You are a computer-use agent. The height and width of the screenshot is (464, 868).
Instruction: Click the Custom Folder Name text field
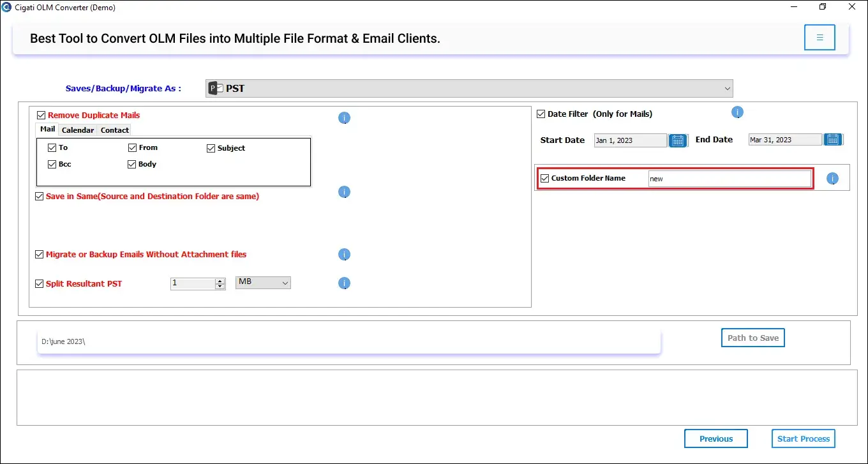point(730,179)
